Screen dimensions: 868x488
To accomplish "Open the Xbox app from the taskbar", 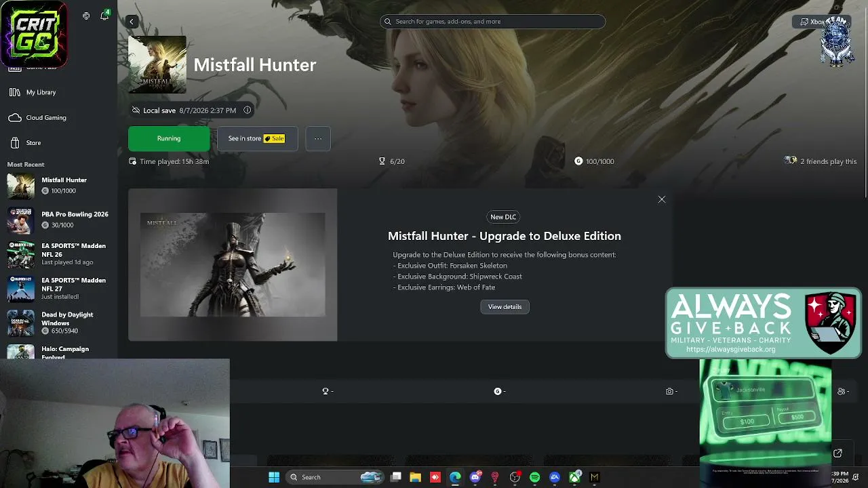I will [x=574, y=477].
